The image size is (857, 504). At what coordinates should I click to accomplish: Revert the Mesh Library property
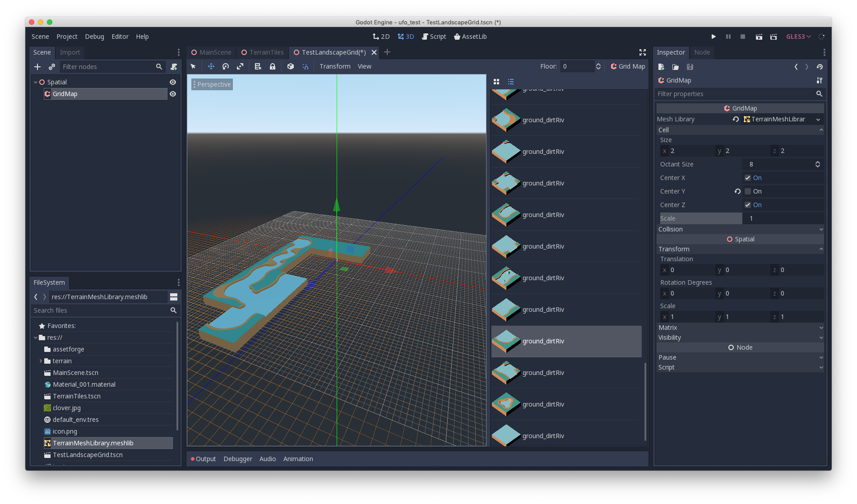[736, 119]
